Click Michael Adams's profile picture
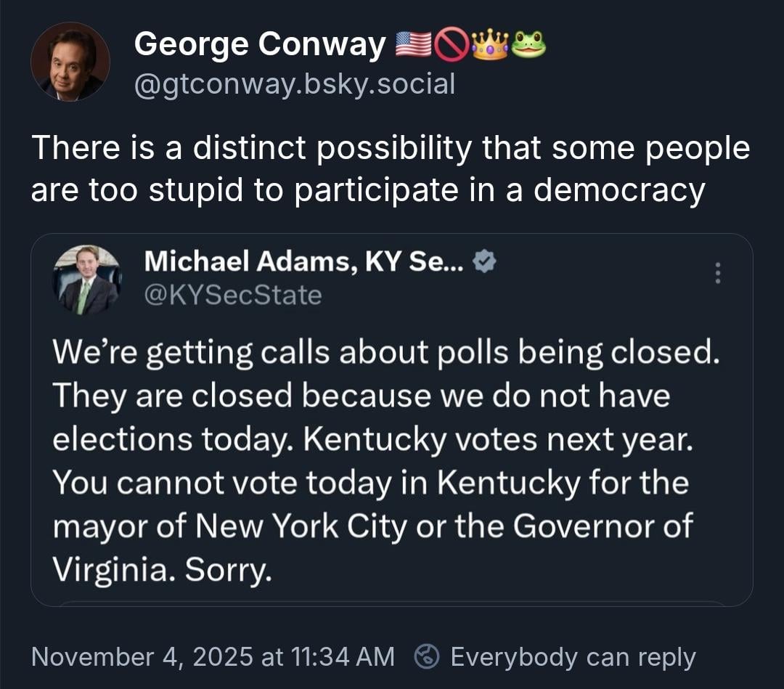784x689 pixels. click(87, 280)
